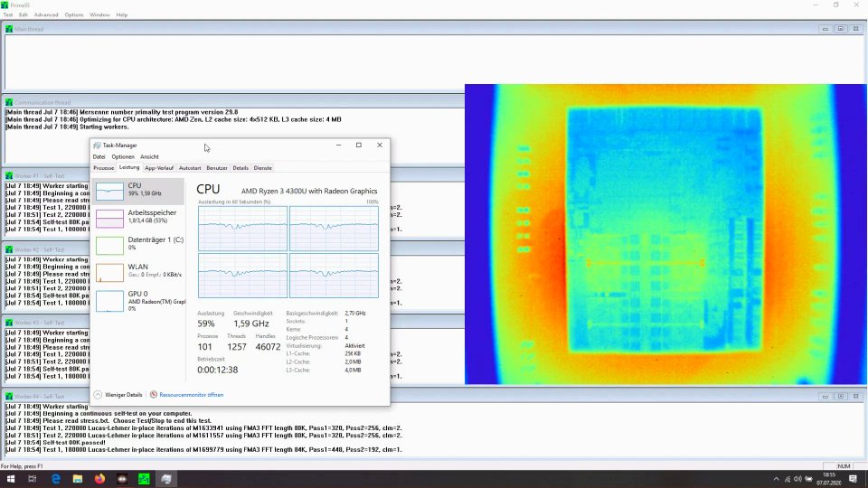Screen dimensions: 868x488
Task: Show hidden system tray icons
Action: [x=776, y=479]
